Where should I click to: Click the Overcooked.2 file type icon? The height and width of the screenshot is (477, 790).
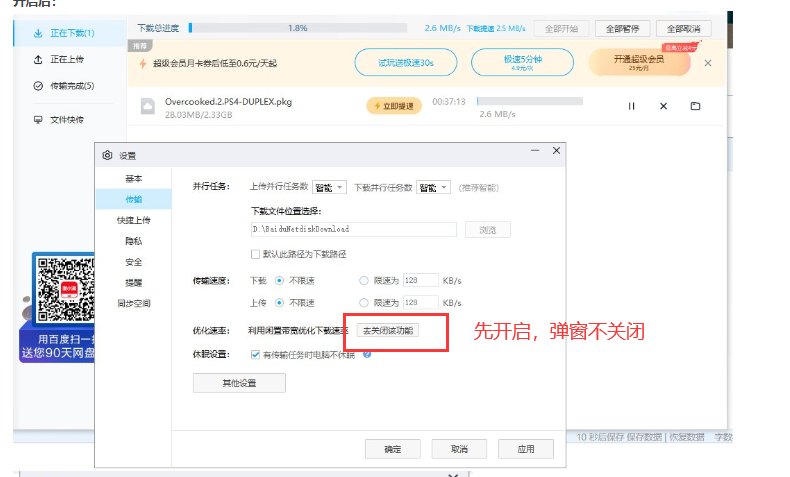pos(147,106)
